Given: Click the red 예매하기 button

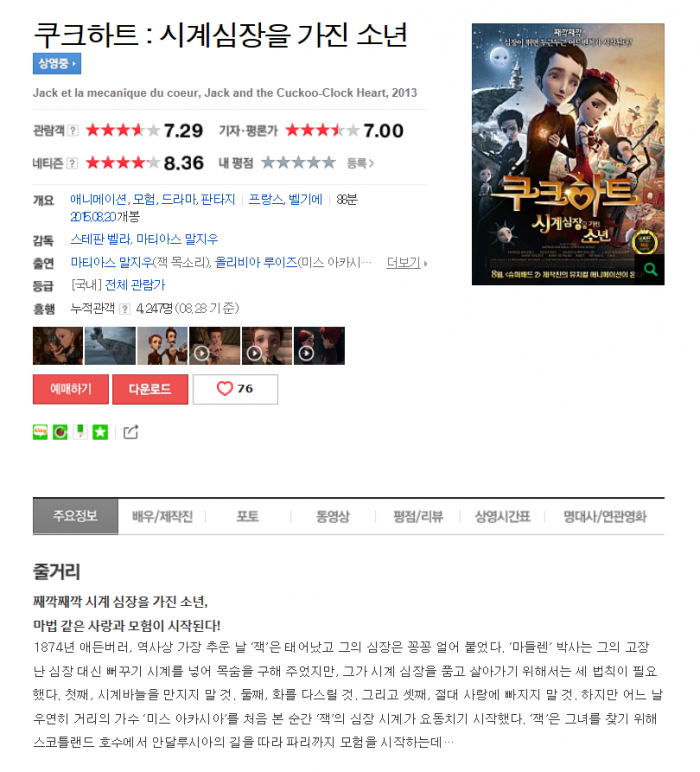Looking at the screenshot, I should point(71,389).
